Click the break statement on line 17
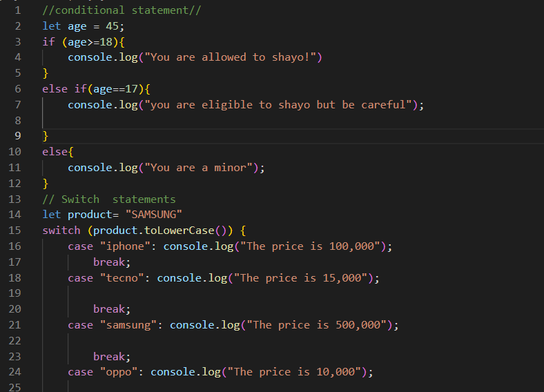 (x=111, y=262)
